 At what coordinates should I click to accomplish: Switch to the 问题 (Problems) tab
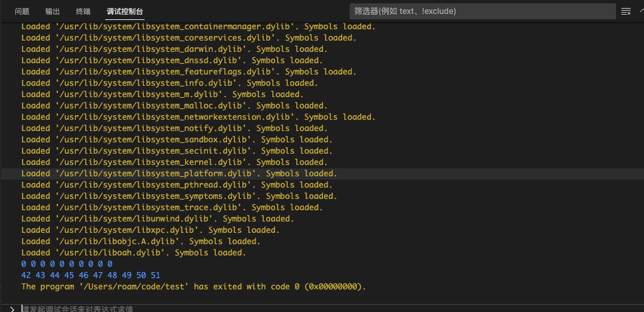(22, 11)
